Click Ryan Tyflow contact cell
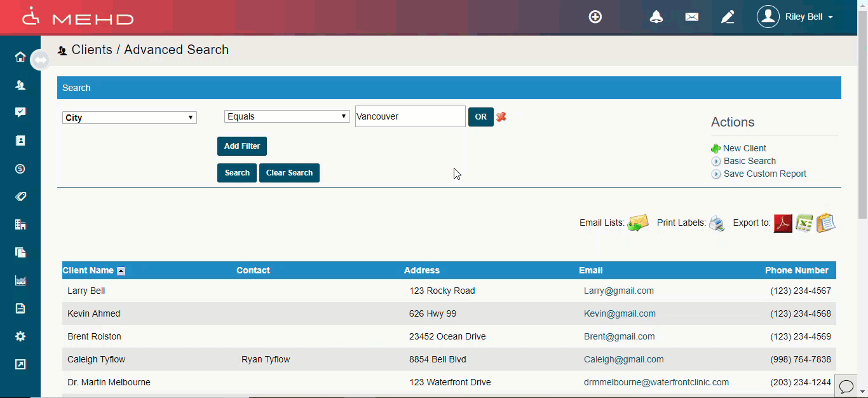Image resolution: width=868 pixels, height=398 pixels. tap(266, 359)
